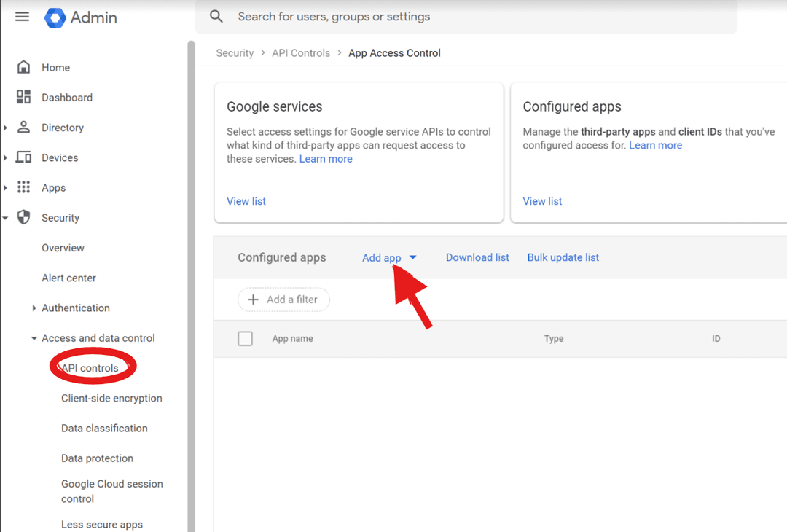Click Security in the breadcrumb
The width and height of the screenshot is (787, 532).
point(235,53)
